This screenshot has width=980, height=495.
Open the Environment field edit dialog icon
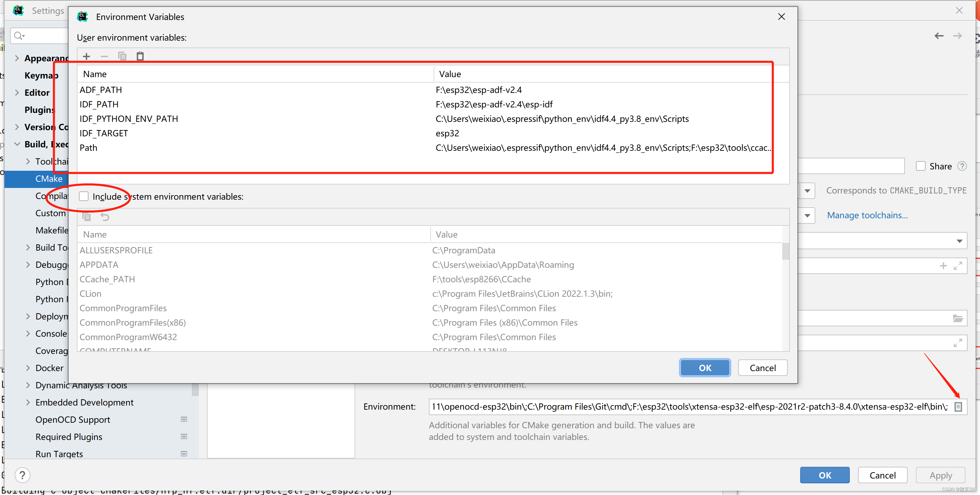(x=958, y=407)
